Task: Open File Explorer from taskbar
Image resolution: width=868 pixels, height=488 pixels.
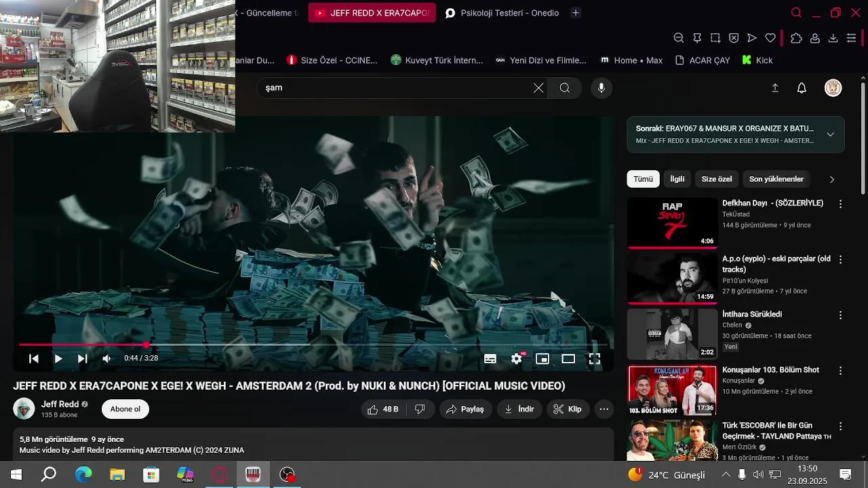Action: pos(117,474)
